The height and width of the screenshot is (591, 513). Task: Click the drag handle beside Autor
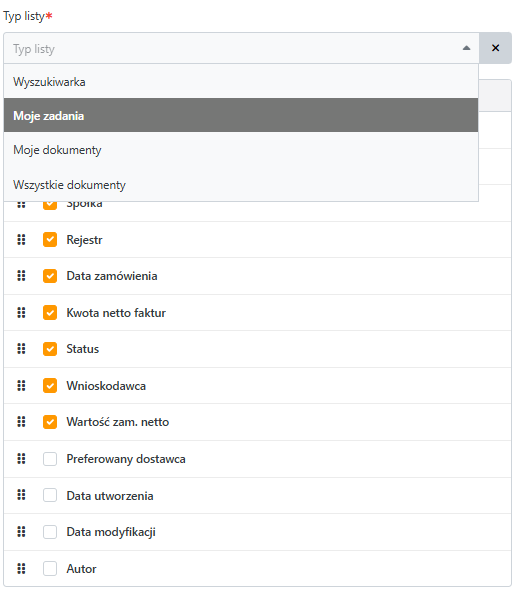[21, 568]
